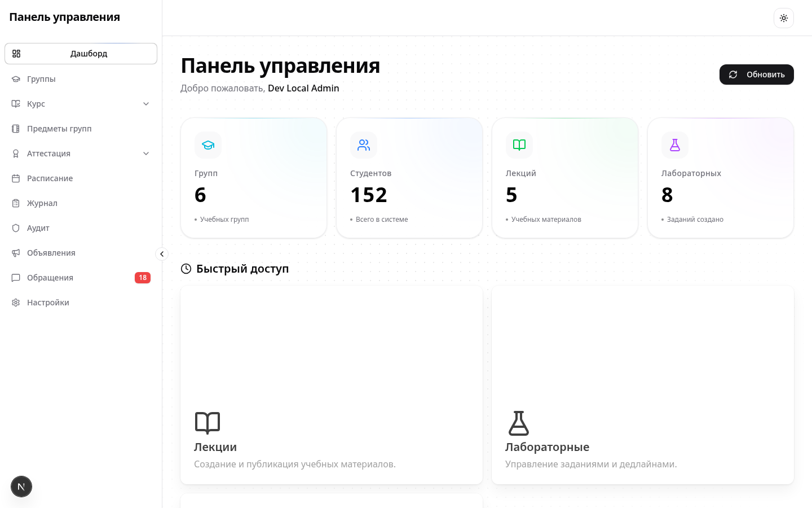
Task: Click the green book icon in Лекций card
Action: pos(519,145)
